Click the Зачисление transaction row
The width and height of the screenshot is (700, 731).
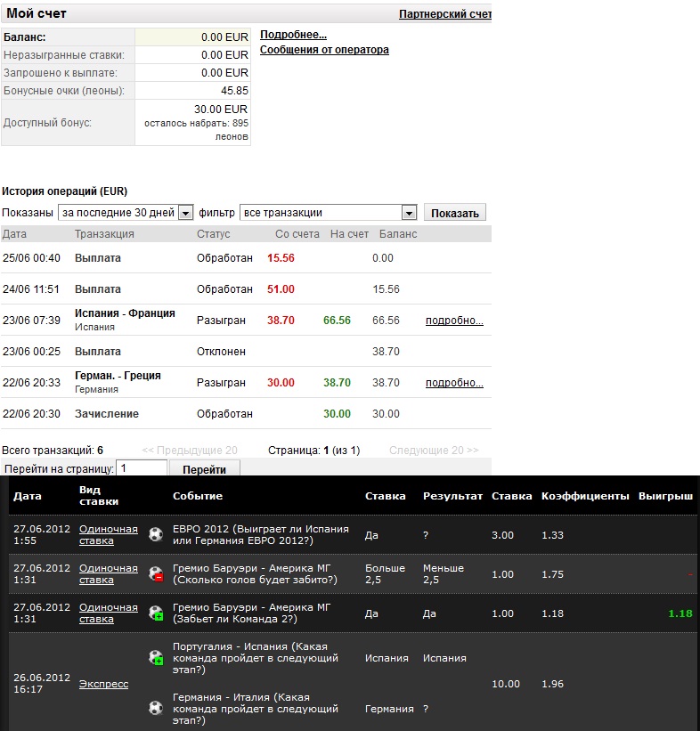(246, 413)
